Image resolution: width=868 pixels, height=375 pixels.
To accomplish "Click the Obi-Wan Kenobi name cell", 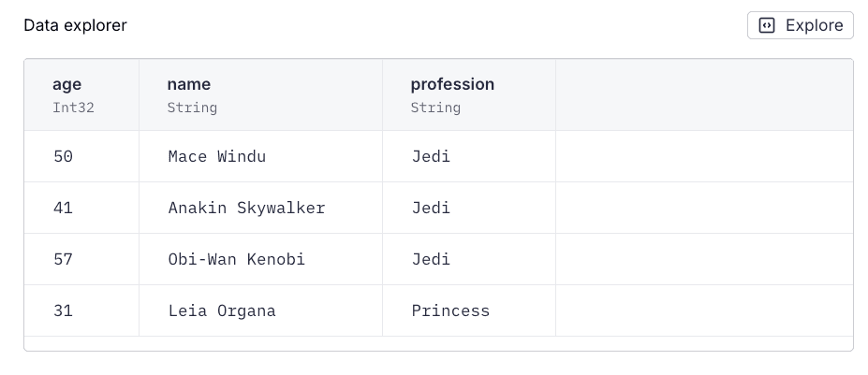I will click(237, 259).
